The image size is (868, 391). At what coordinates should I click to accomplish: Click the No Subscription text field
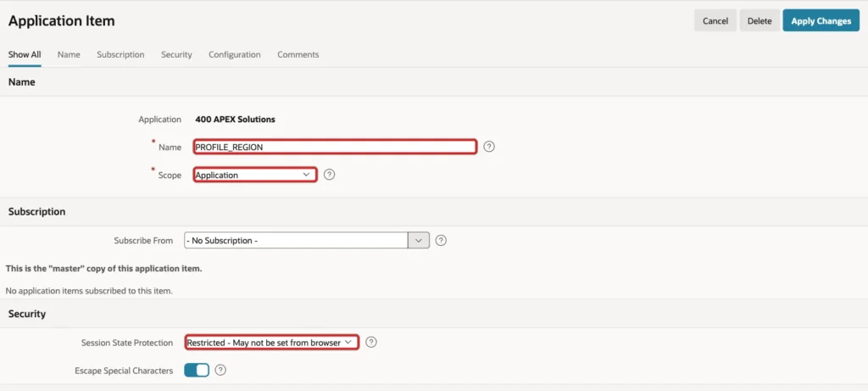click(296, 240)
